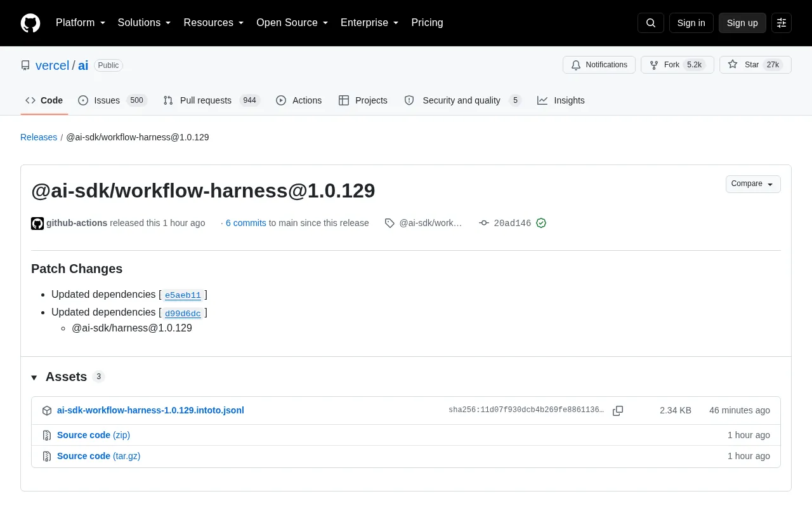This screenshot has width=812, height=508.
Task: Open the Enterprise dropdown menu
Action: [x=370, y=23]
